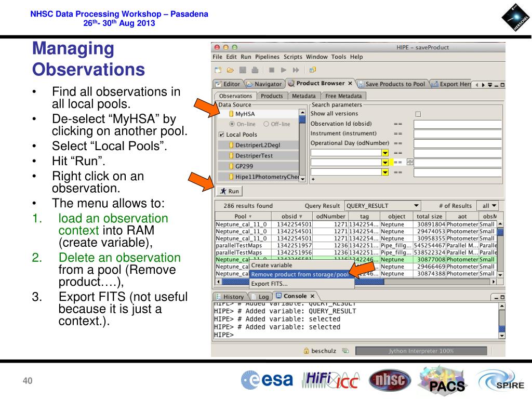This screenshot has height=399, width=532.
Task: Sort results by obsid column header
Action: (291, 216)
